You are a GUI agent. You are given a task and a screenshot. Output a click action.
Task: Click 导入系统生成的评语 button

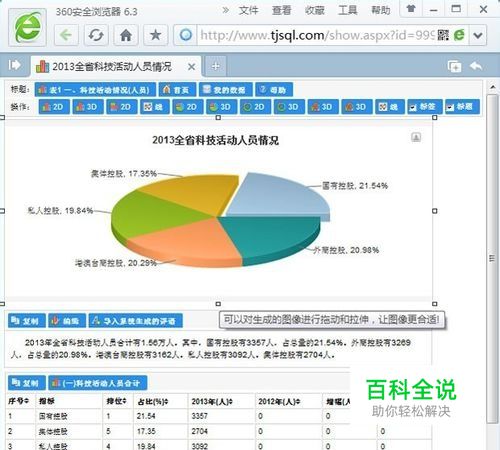pos(135,321)
